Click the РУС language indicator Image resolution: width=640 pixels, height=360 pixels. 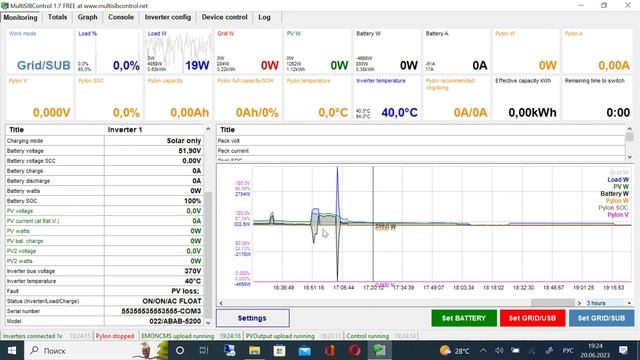pos(568,351)
